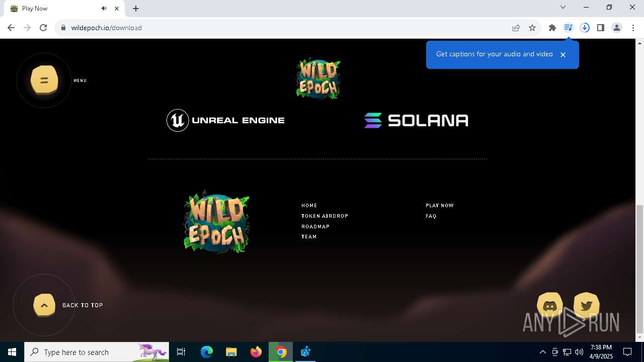Image resolution: width=644 pixels, height=362 pixels.
Task: Click the page vertical scrollbar thumb
Action: (639, 268)
